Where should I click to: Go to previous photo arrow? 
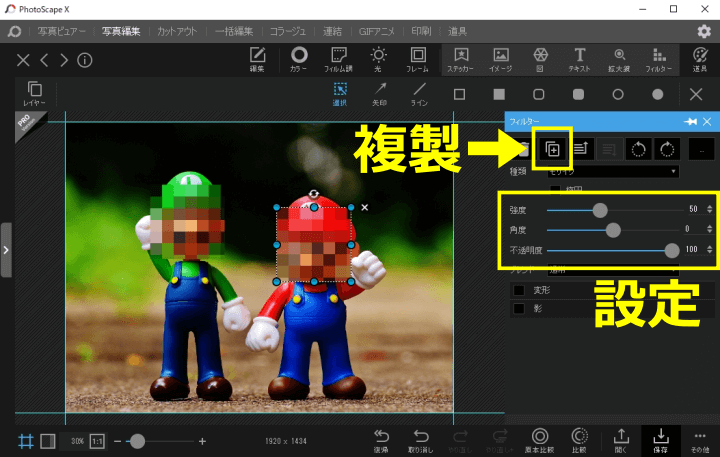44,60
